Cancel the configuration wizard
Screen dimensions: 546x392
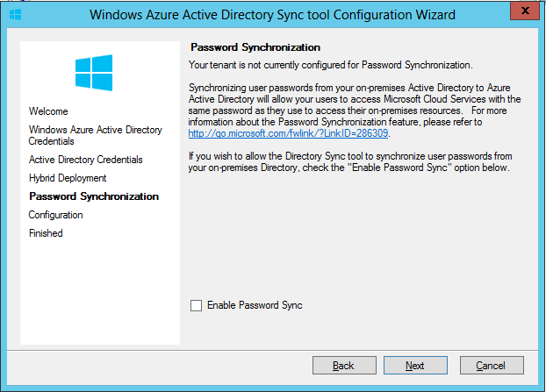491,366
